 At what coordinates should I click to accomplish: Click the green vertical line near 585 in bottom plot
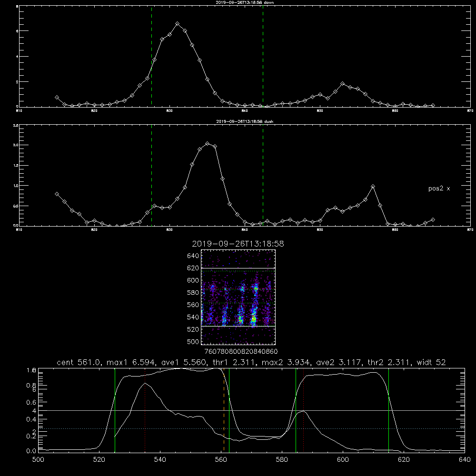(296, 410)
